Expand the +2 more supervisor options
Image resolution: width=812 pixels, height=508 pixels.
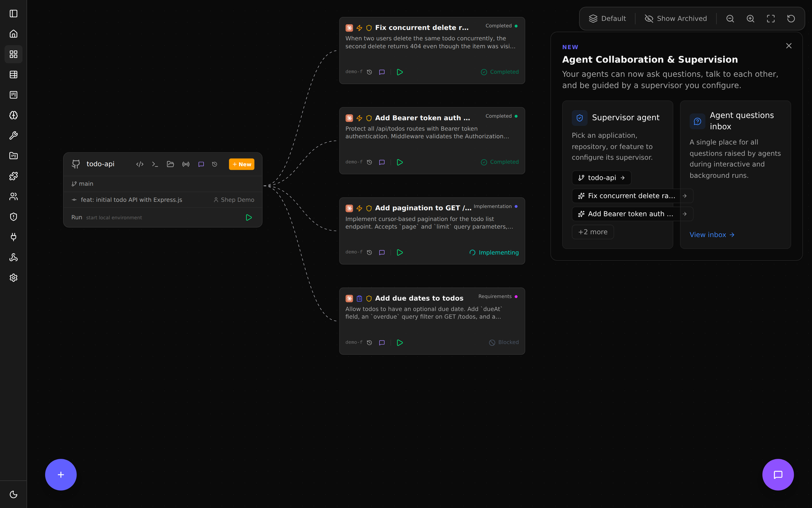tap(593, 232)
